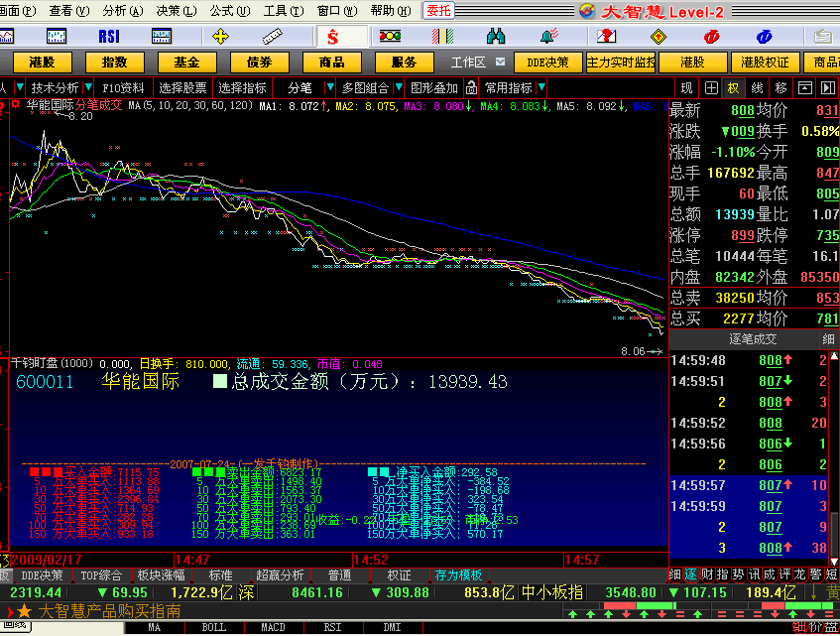
Task: Click the yellow diamond icon
Action: pyautogui.click(x=658, y=37)
